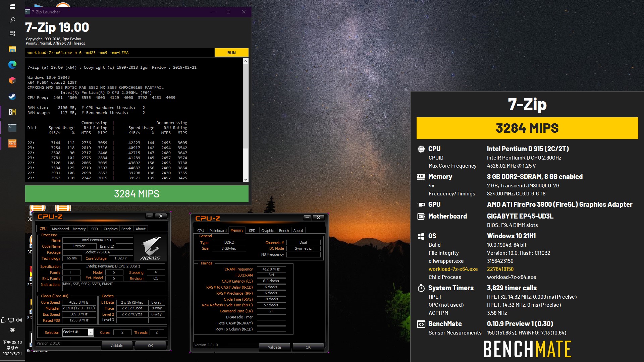Open Mainboard tab in right CPU-Z window
Viewport: 644px width, 362px height.
coord(218,231)
